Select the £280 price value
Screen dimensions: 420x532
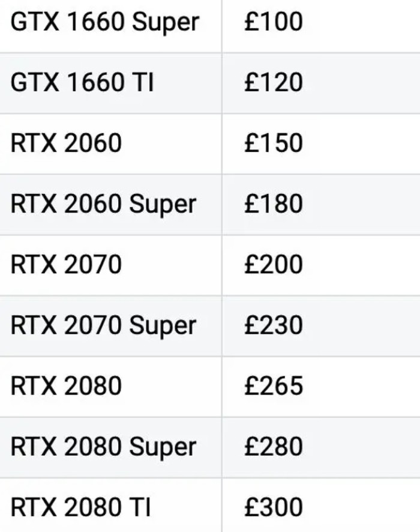point(273,447)
